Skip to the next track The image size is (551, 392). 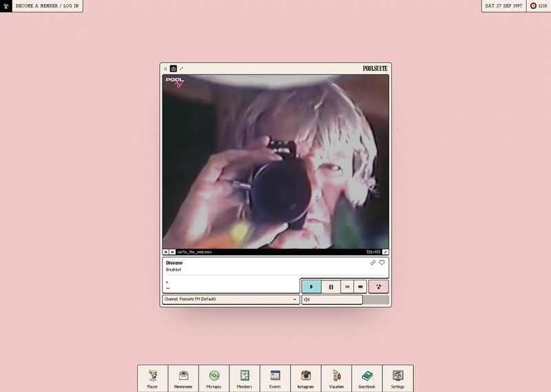point(360,287)
